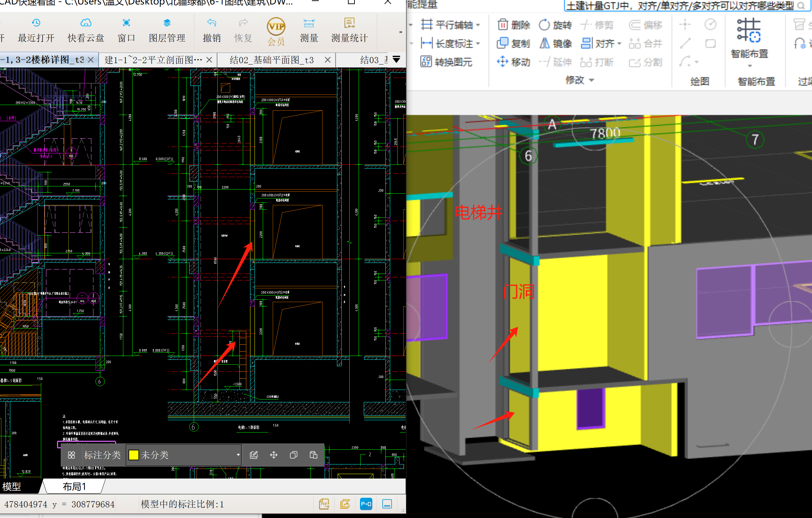Viewport: 812px width, 518px height.
Task: Click the PDF export icon in status bar
Action: (324, 504)
